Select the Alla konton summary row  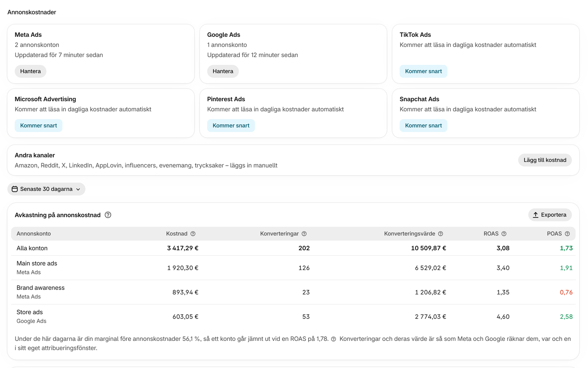(x=293, y=248)
